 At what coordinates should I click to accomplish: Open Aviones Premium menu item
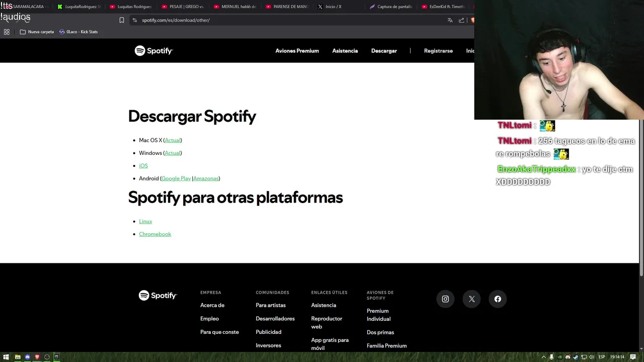[297, 51]
